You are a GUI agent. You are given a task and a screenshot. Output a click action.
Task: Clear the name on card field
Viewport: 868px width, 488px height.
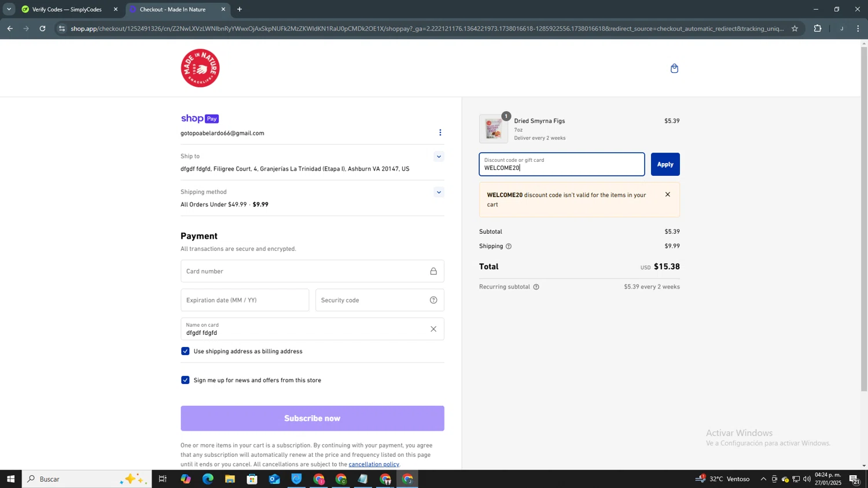point(433,329)
